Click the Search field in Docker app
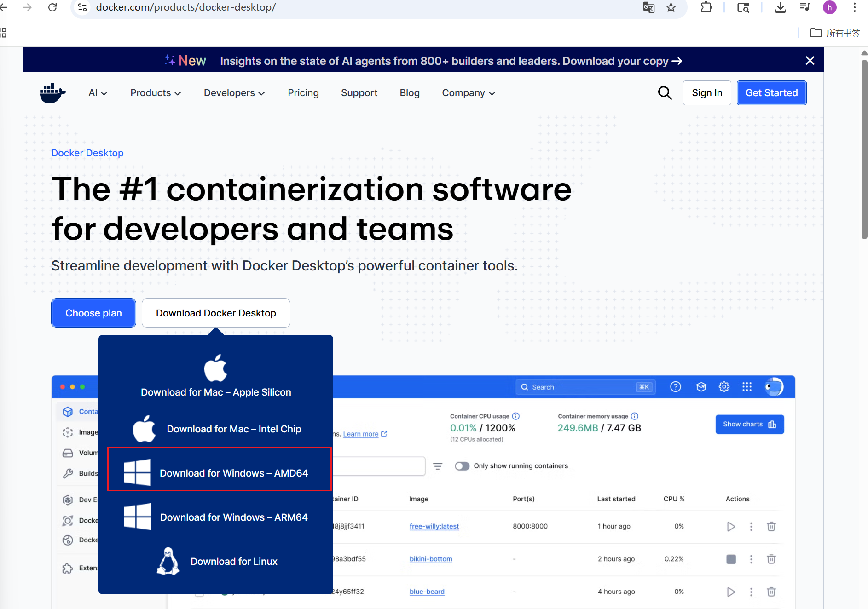This screenshot has width=868, height=609. click(586, 387)
